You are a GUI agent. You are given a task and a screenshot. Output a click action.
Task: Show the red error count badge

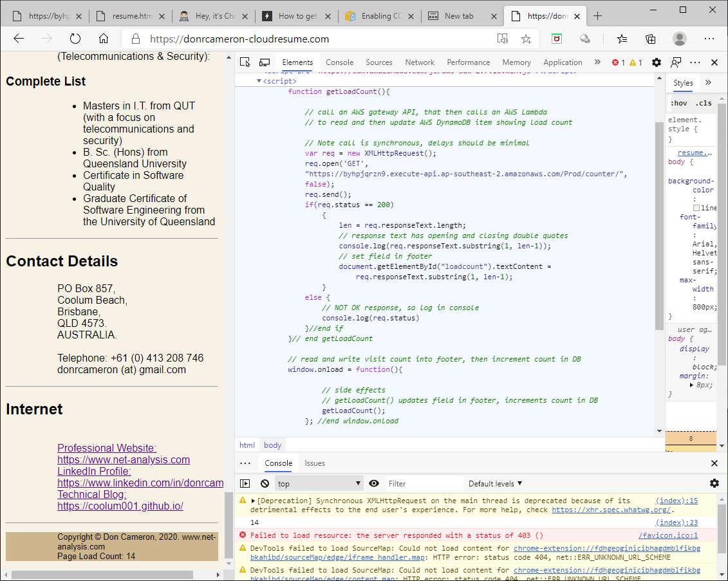pos(618,62)
